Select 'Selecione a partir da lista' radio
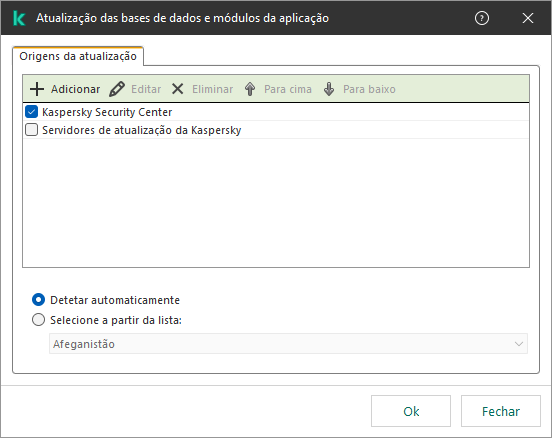Screen dimensions: 552x438 coord(38,320)
